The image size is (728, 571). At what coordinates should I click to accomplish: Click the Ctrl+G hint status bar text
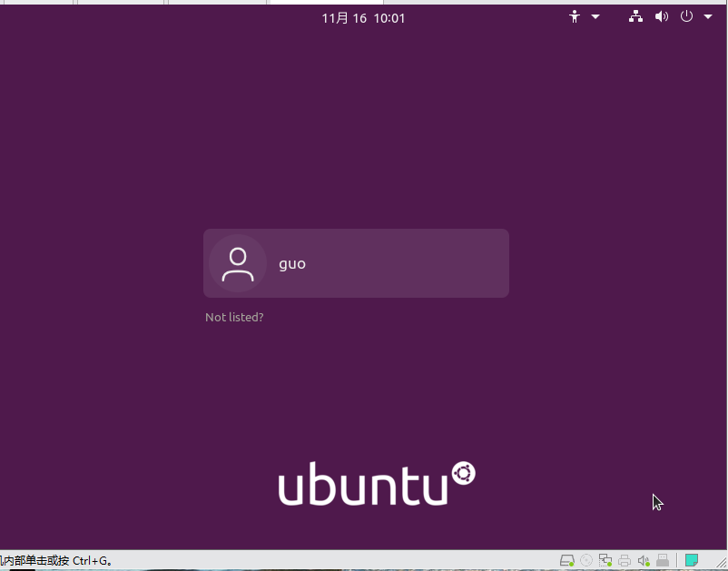click(x=55, y=561)
